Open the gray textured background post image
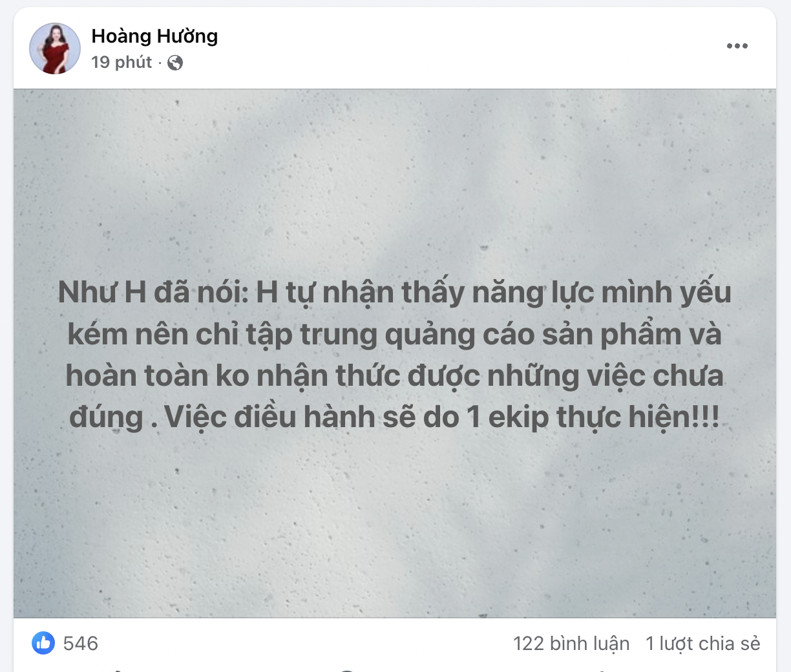The height and width of the screenshot is (672, 791). tap(395, 353)
